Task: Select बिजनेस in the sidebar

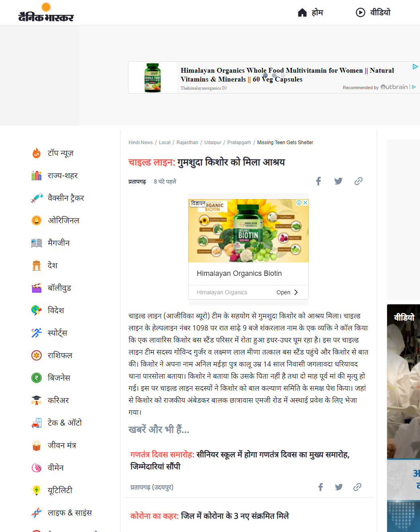Action: point(59,378)
